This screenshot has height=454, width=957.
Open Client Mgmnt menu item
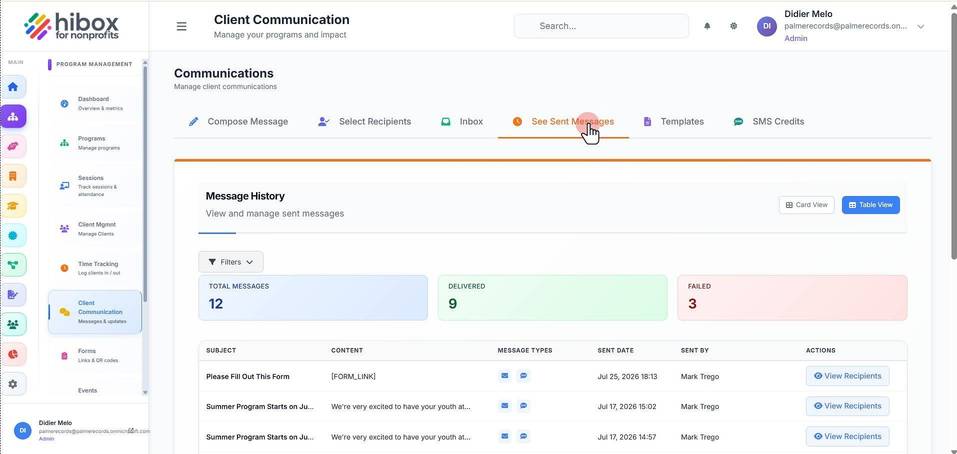(95, 229)
